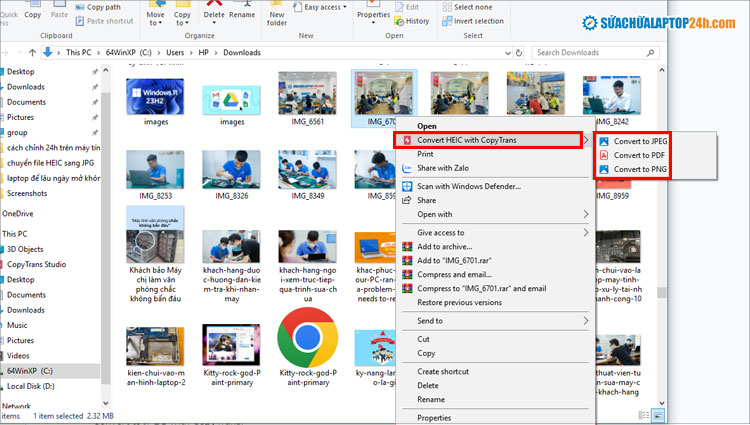Click 64WinXP (C:) in address breadcrumb
750x425 pixels.
[x=129, y=53]
